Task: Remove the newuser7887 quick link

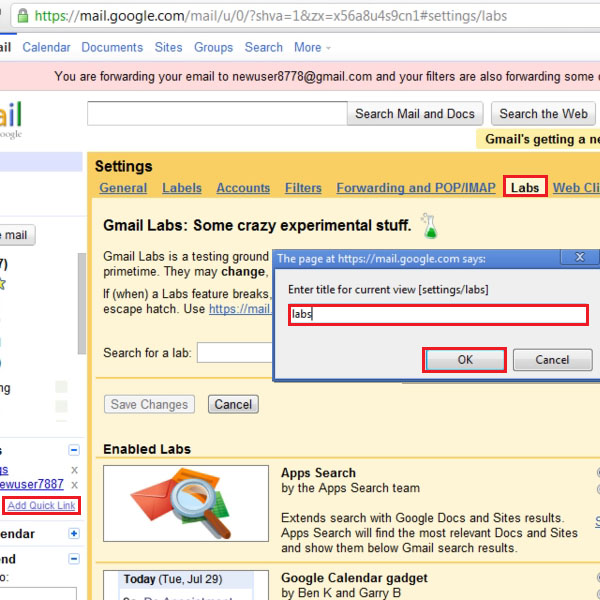Action: [74, 485]
